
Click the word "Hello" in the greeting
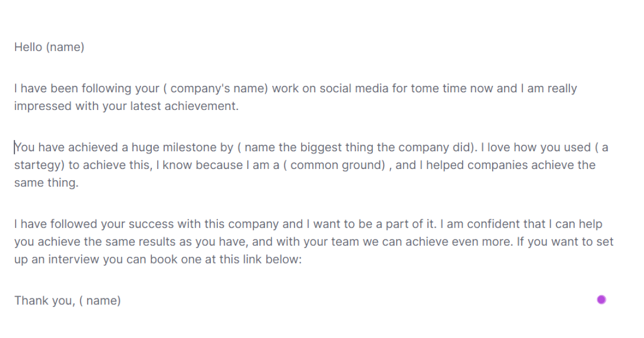coord(28,47)
